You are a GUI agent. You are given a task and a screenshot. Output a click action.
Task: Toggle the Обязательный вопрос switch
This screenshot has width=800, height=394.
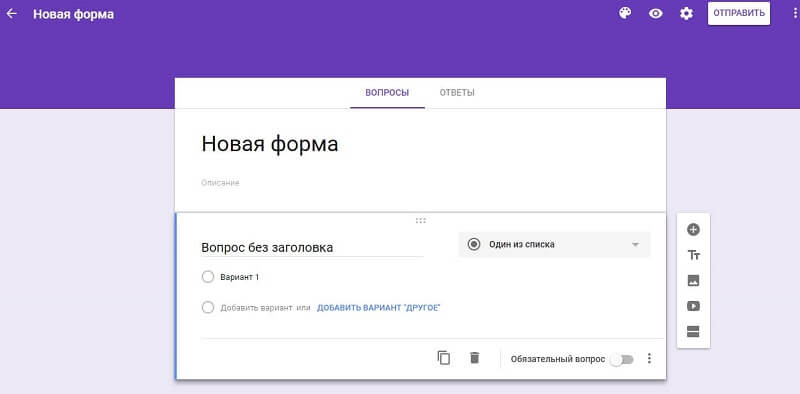622,359
